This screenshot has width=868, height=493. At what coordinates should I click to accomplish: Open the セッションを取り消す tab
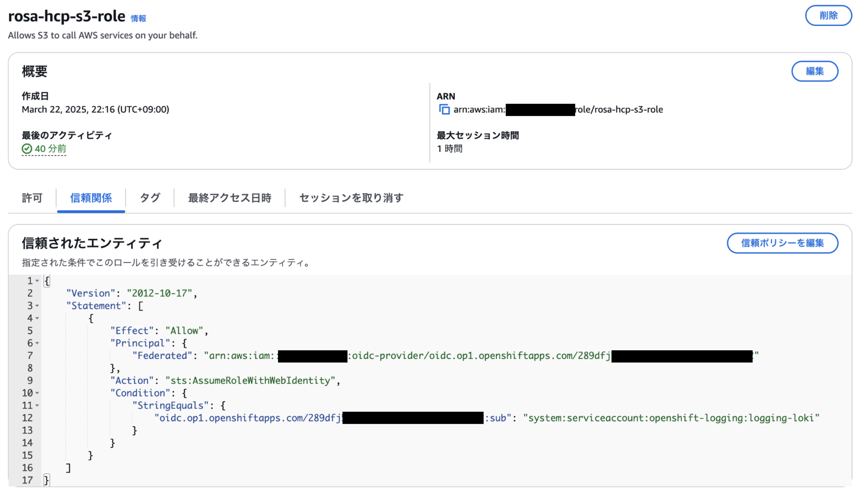[x=351, y=198]
